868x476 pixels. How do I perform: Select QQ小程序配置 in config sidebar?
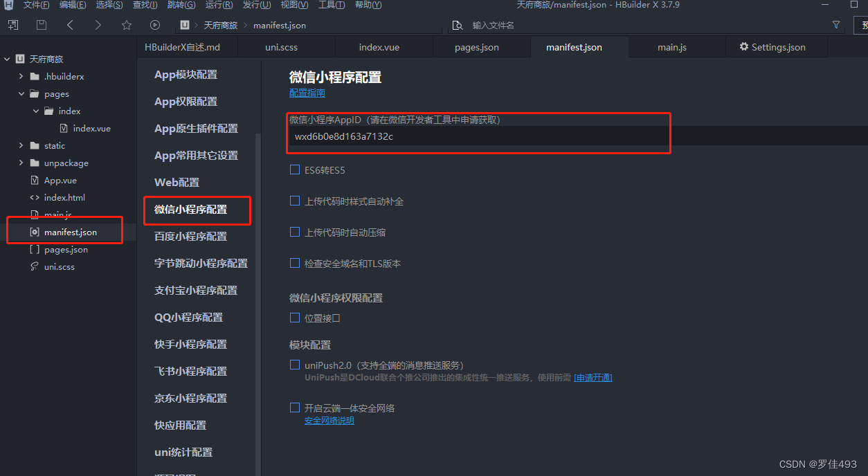click(x=188, y=317)
